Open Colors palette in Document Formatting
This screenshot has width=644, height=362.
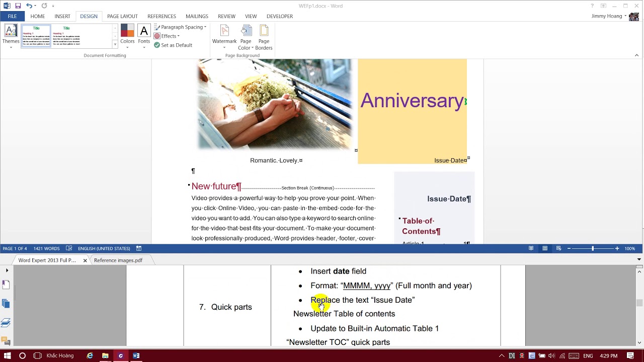tap(127, 37)
